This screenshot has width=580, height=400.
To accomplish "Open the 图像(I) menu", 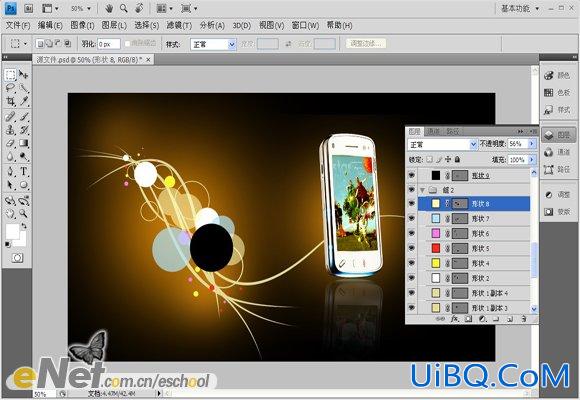I will tap(82, 26).
